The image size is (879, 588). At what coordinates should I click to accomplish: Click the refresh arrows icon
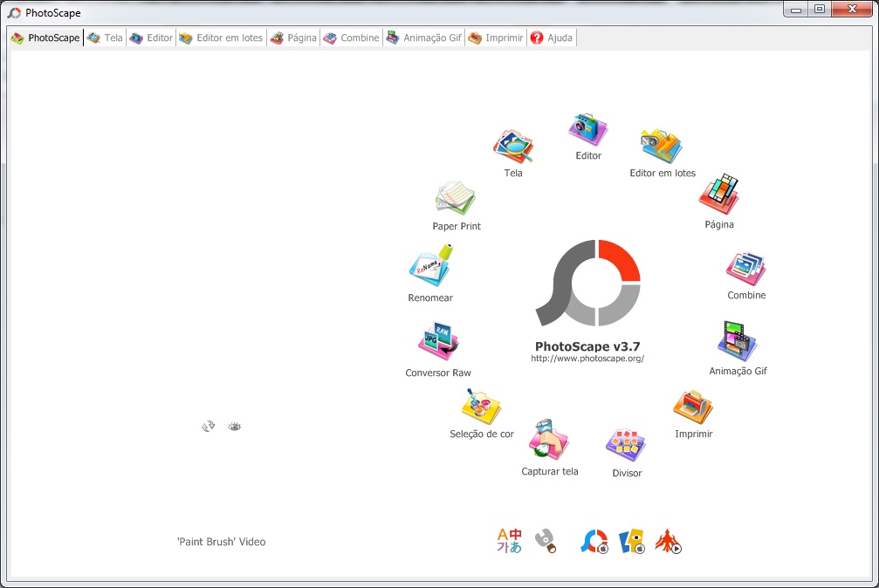[x=208, y=427]
